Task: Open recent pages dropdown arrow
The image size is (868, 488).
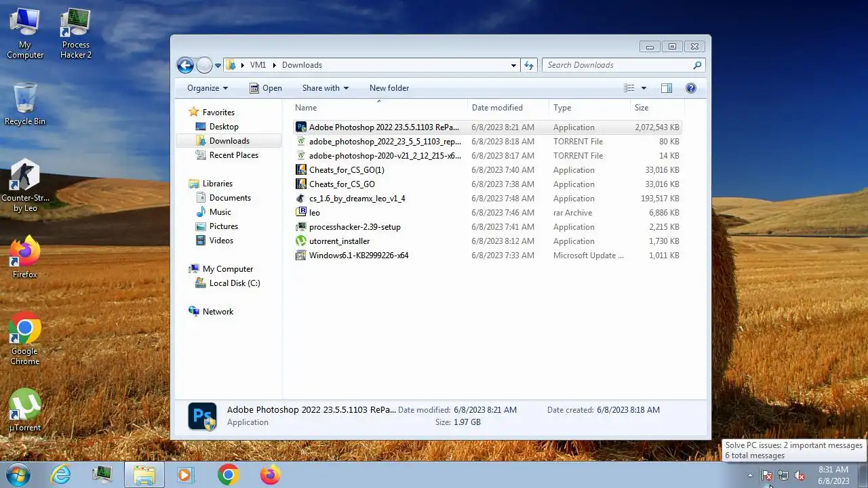Action: pos(218,66)
